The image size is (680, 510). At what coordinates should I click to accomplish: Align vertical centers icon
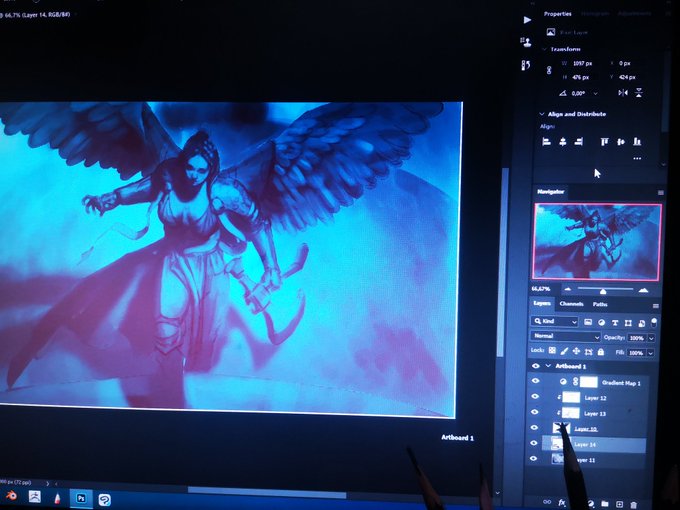621,141
